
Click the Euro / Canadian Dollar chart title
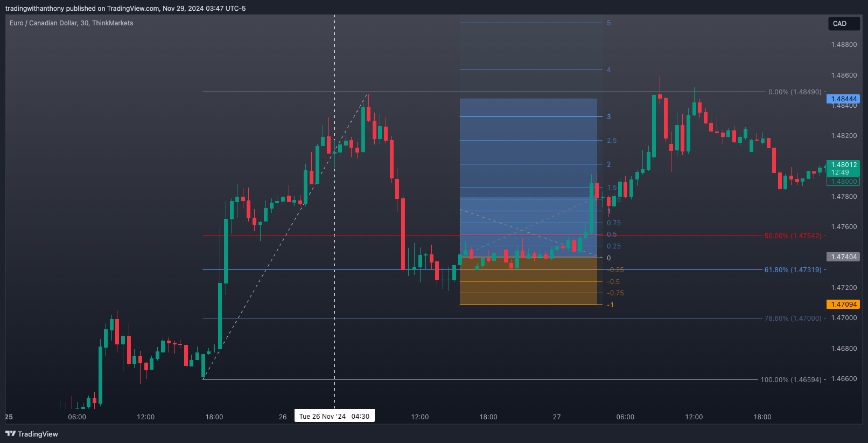coord(71,23)
